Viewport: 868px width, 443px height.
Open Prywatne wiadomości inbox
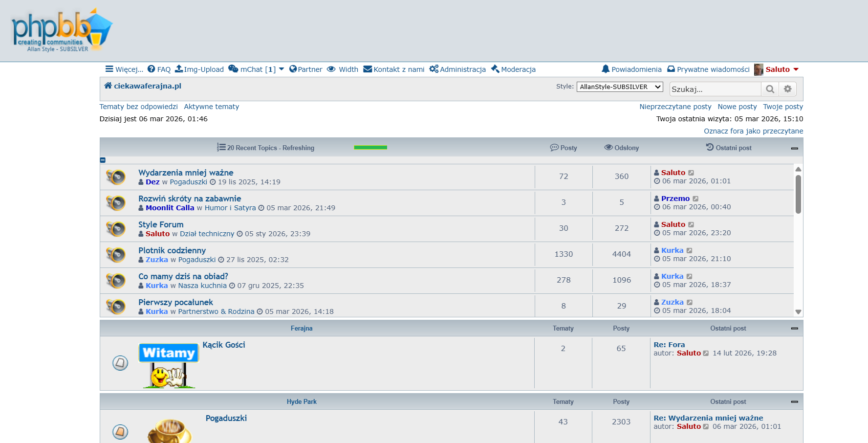pos(708,69)
